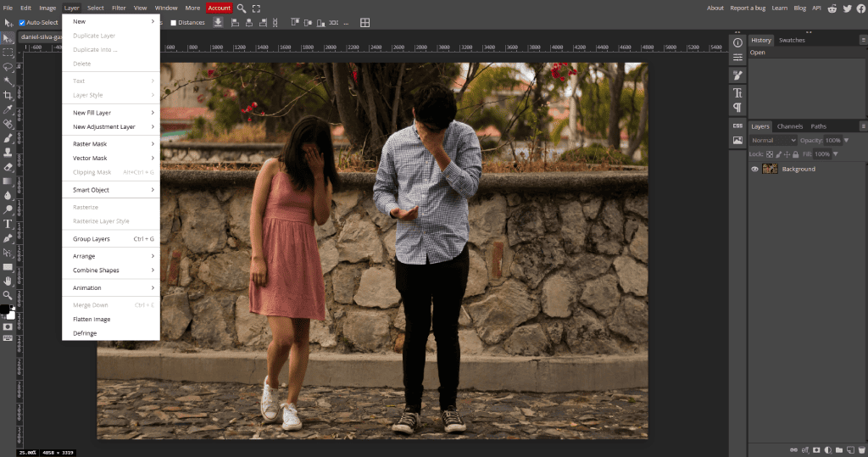Open the Normal blend mode dropdown
The width and height of the screenshot is (868, 457).
tap(773, 140)
